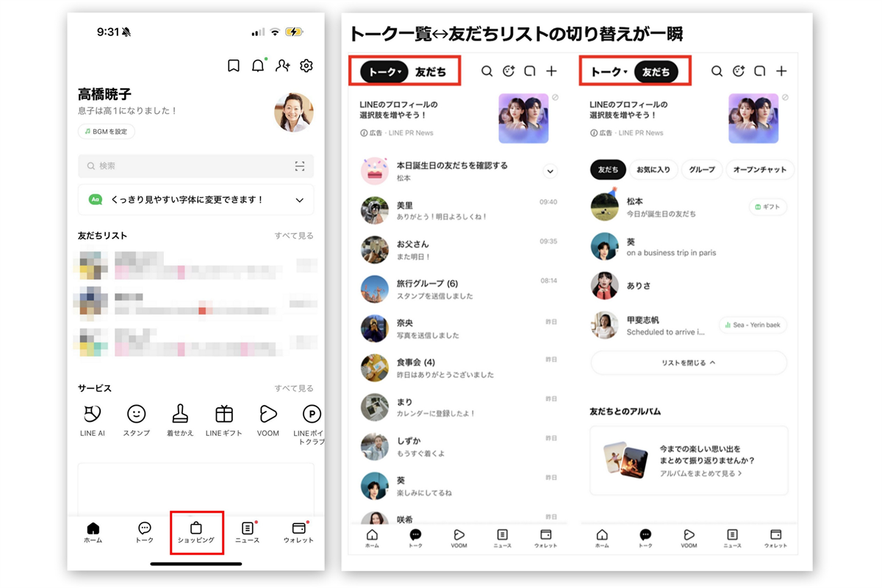Tap トーク tab in left phone bottom bar
This screenshot has width=882, height=588.
(145, 534)
